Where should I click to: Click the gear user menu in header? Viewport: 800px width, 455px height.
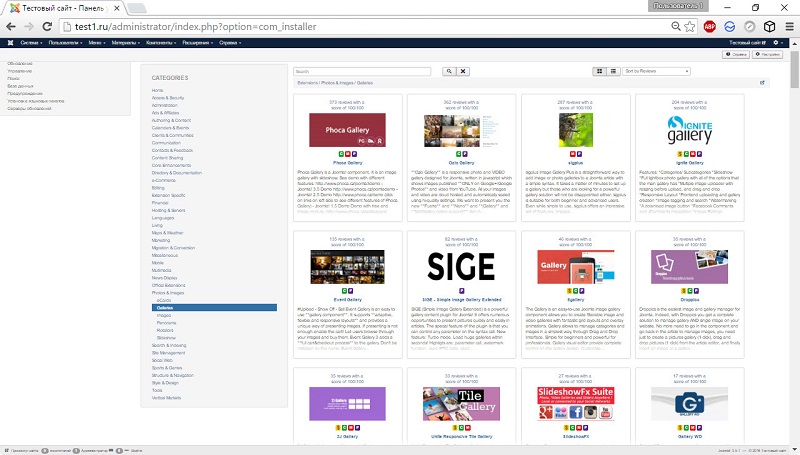tap(778, 43)
